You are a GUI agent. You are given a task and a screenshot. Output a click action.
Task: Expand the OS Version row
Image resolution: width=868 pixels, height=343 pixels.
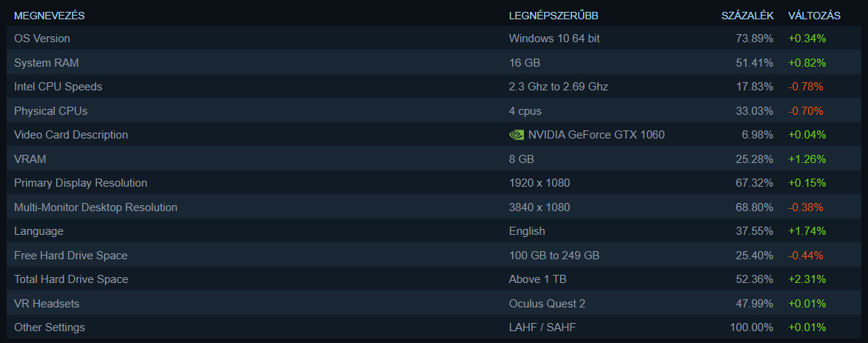point(42,39)
